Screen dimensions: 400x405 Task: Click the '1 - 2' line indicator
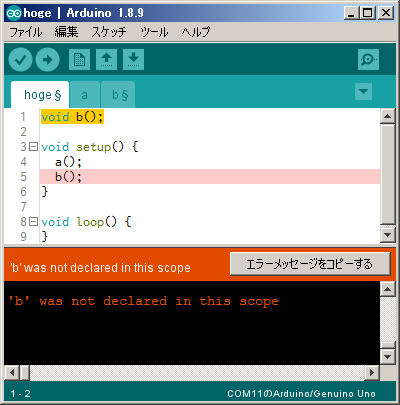(20, 394)
